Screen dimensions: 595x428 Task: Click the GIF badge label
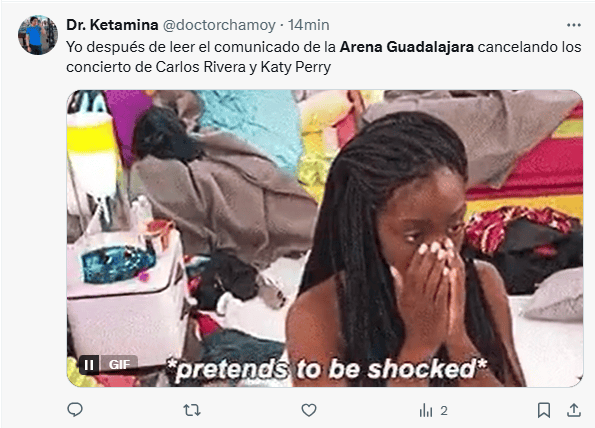pos(119,365)
